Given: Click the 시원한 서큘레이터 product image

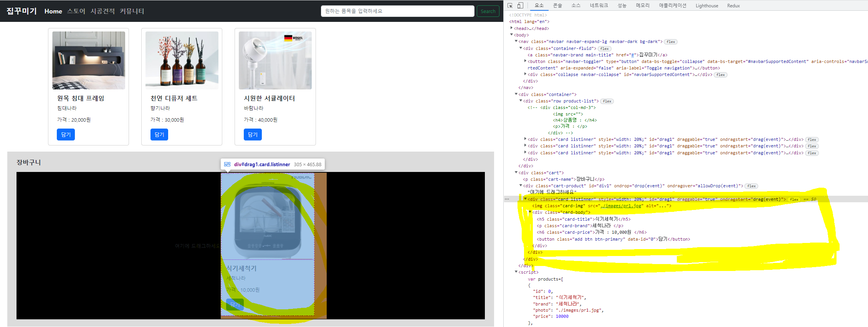Looking at the screenshot, I should (x=275, y=60).
